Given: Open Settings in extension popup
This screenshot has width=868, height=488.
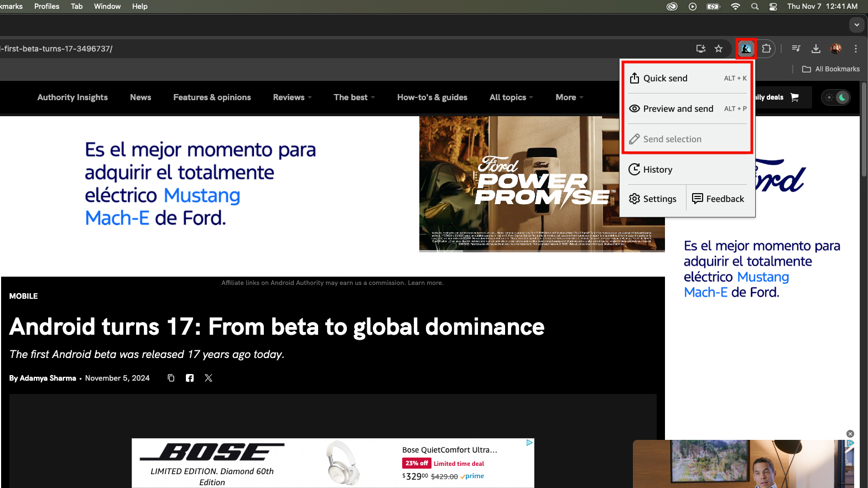Looking at the screenshot, I should point(653,199).
